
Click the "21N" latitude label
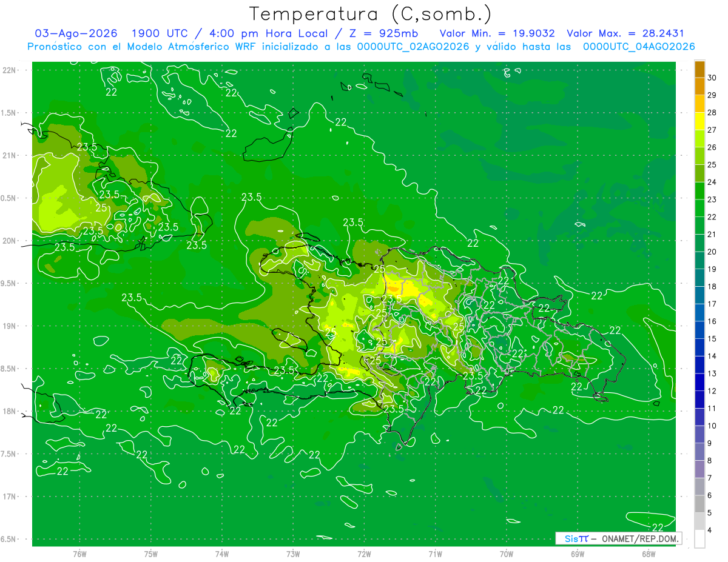click(10, 156)
